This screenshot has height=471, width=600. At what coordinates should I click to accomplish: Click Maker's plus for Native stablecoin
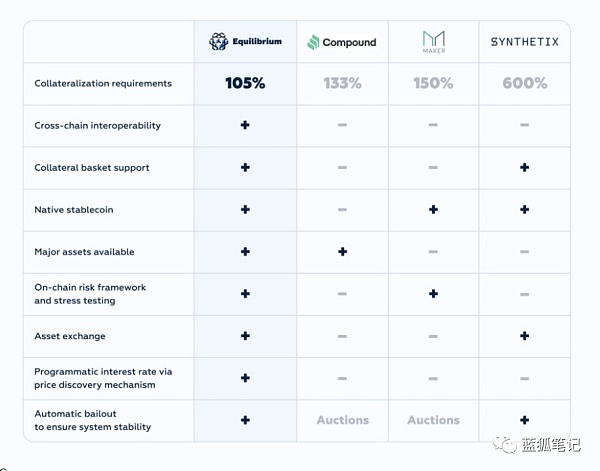[x=433, y=210]
